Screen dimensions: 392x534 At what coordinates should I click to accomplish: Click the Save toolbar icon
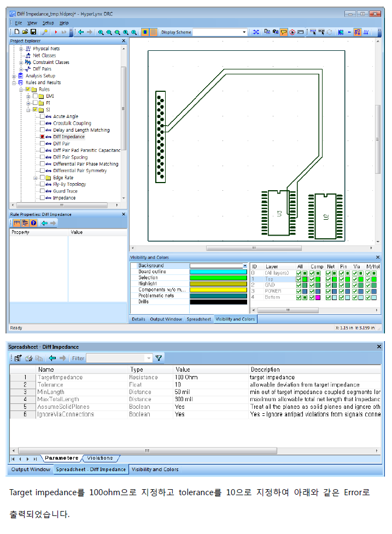[x=33, y=32]
